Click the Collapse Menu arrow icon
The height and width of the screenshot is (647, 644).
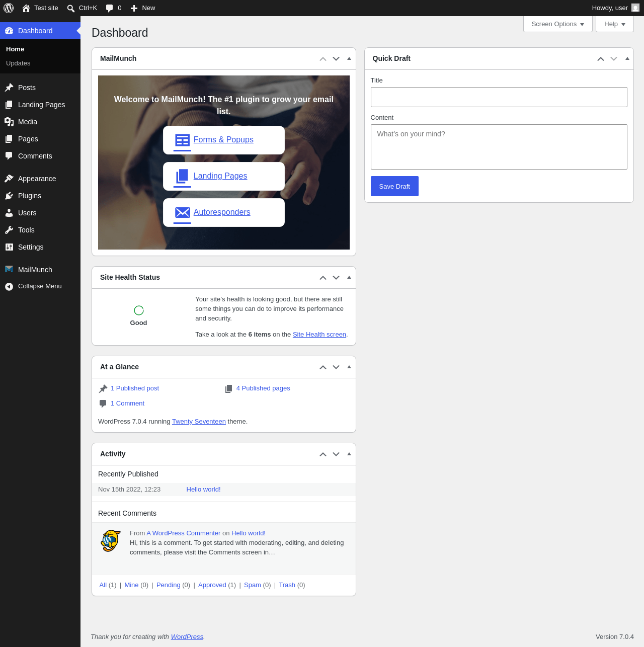(9, 287)
